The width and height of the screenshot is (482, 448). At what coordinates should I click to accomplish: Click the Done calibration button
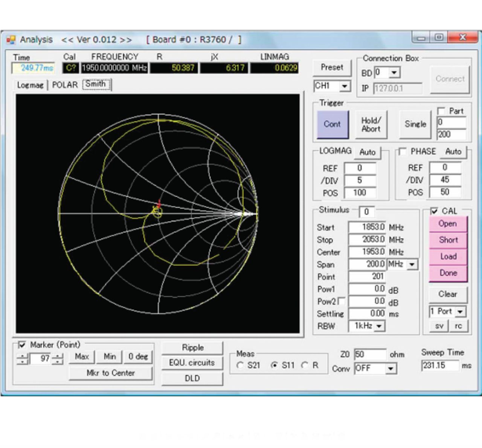point(448,273)
